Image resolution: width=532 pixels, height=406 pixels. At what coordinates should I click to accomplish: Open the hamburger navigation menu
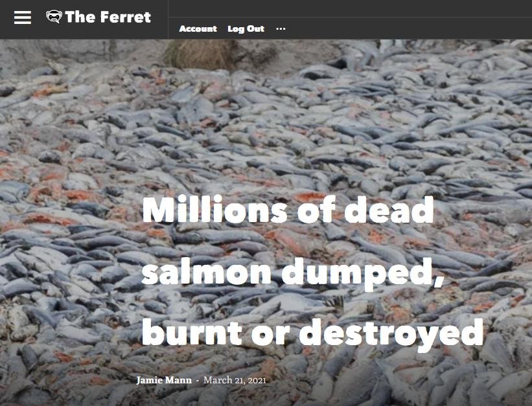23,17
